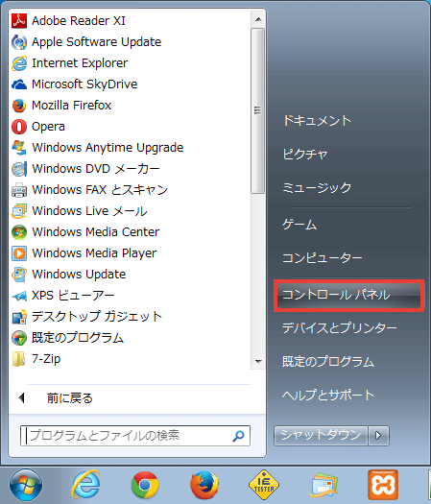The height and width of the screenshot is (504, 431).
Task: Open Windows Media Player icon
Action: [19, 253]
